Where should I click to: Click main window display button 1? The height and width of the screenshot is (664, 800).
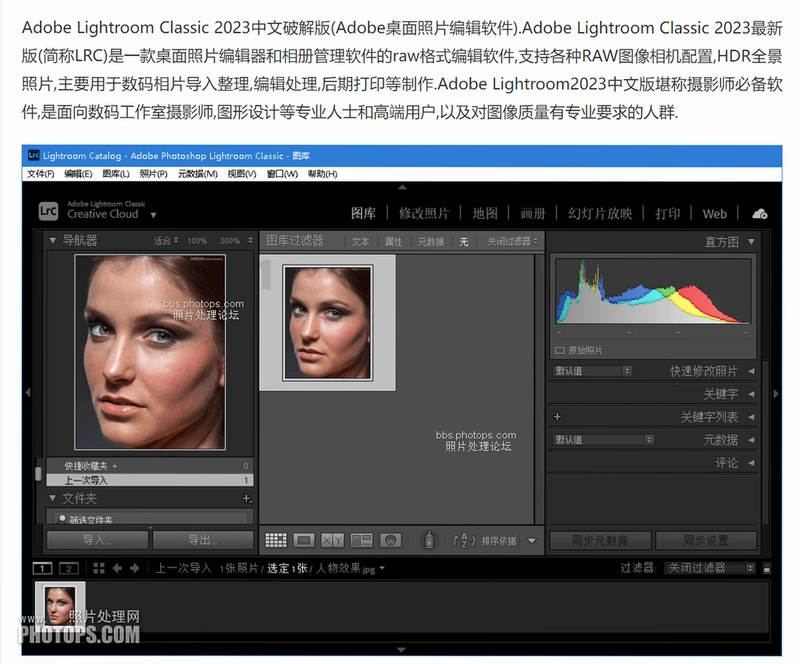tap(42, 568)
